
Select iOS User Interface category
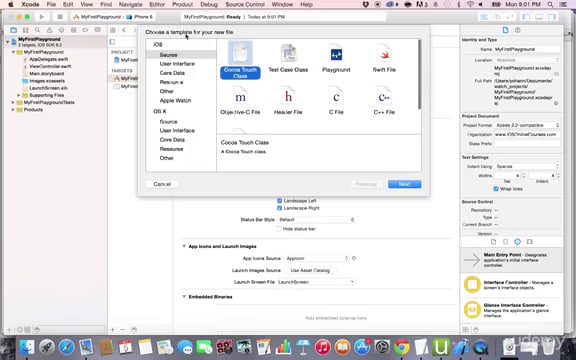click(x=177, y=64)
